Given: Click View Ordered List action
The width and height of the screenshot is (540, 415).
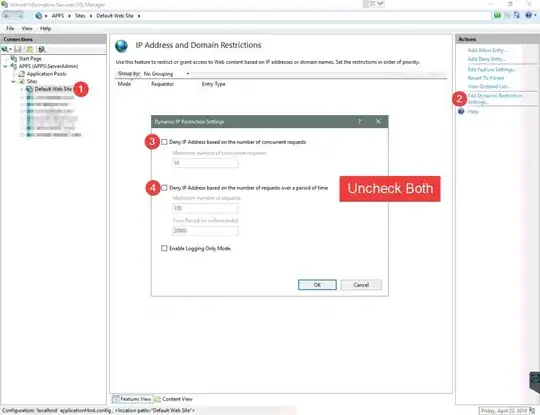Looking at the screenshot, I should point(488,86).
